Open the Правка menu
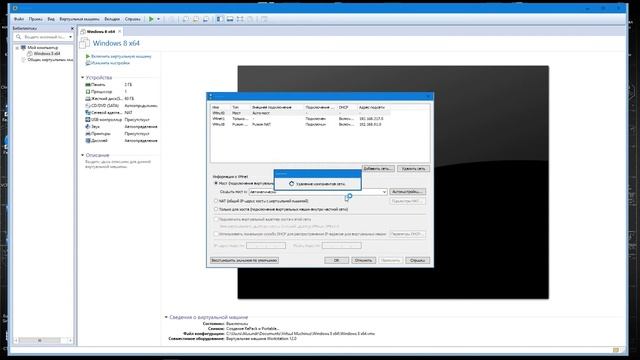The image size is (640, 360). [36, 19]
